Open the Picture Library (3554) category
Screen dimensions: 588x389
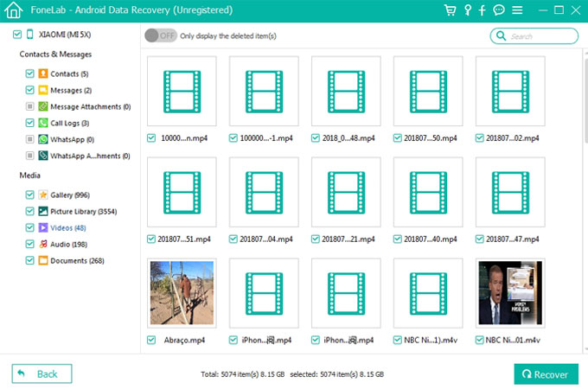[x=84, y=212]
